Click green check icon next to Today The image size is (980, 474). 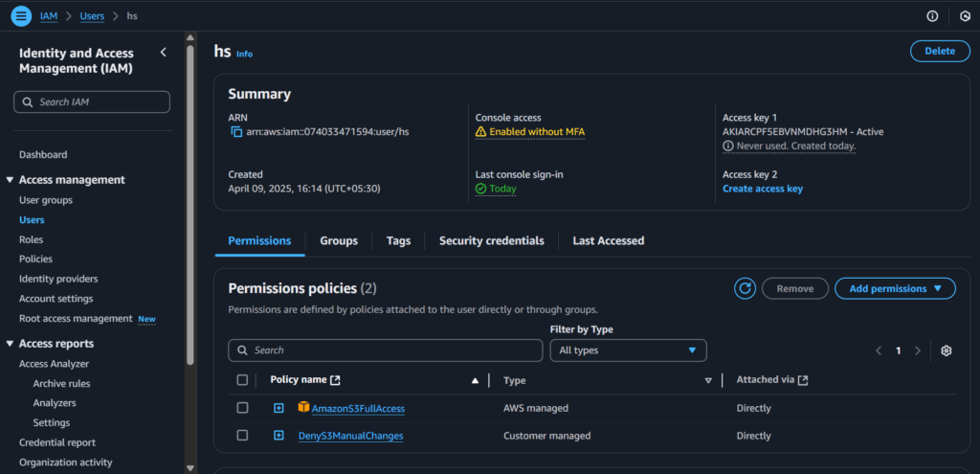point(480,189)
